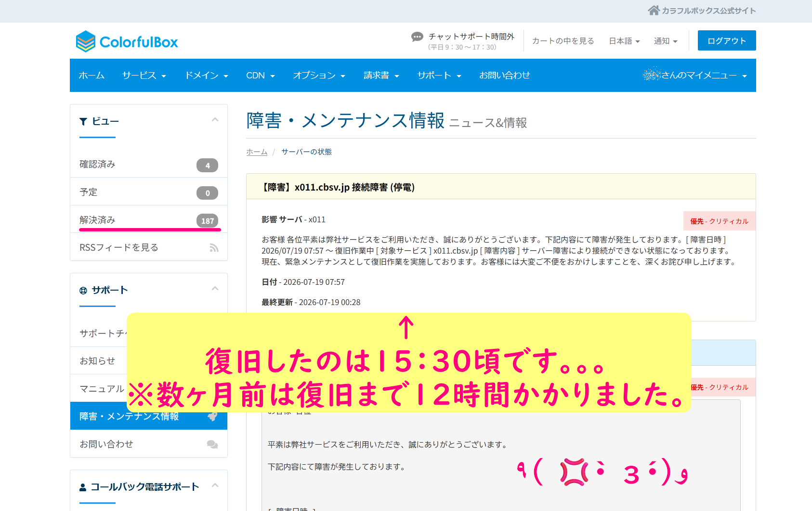Click the ログアウト button
Viewport: 812px width, 511px height.
point(727,40)
